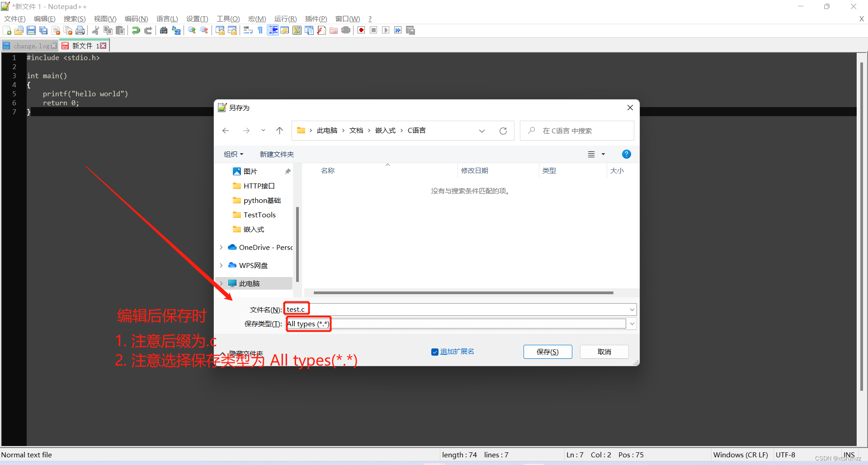Click the Zoom In magnifier icon

(x=192, y=30)
